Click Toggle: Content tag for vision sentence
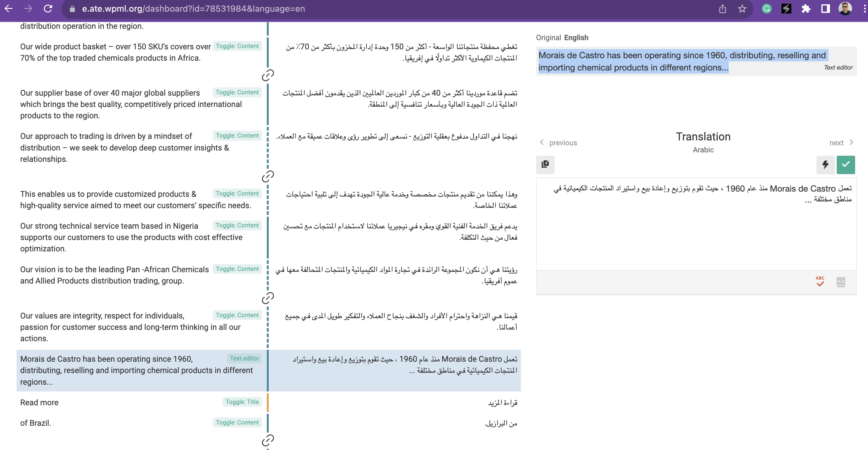Image resolution: width=868 pixels, height=450 pixels. pyautogui.click(x=237, y=269)
